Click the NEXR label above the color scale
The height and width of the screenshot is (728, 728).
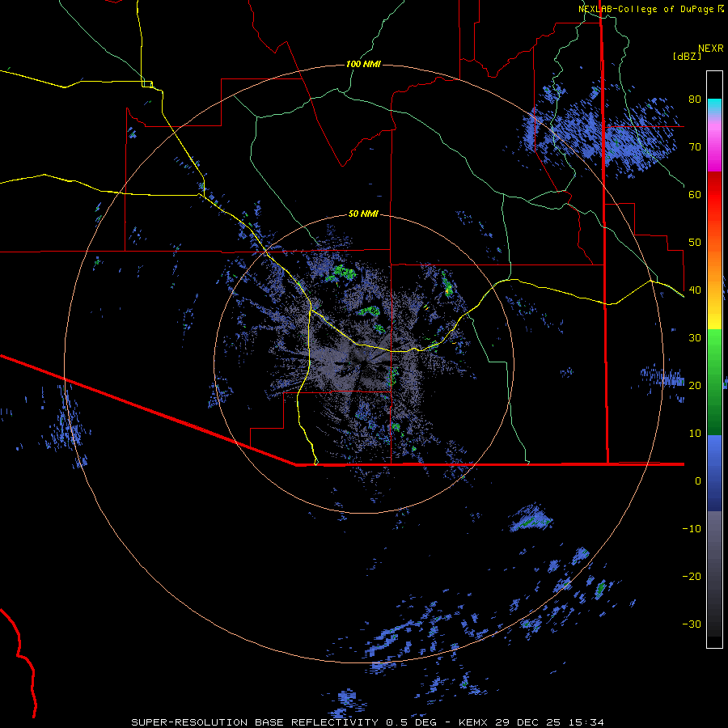coord(711,49)
